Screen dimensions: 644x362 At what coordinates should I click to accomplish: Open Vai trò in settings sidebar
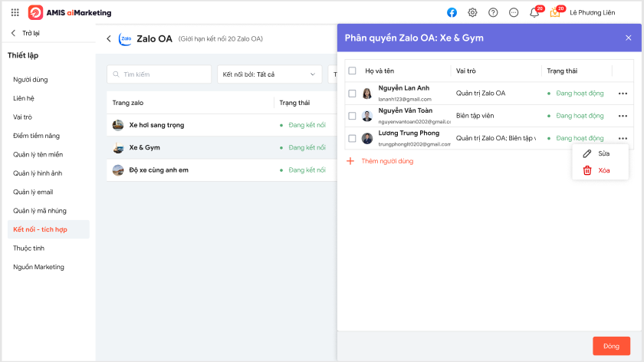22,117
